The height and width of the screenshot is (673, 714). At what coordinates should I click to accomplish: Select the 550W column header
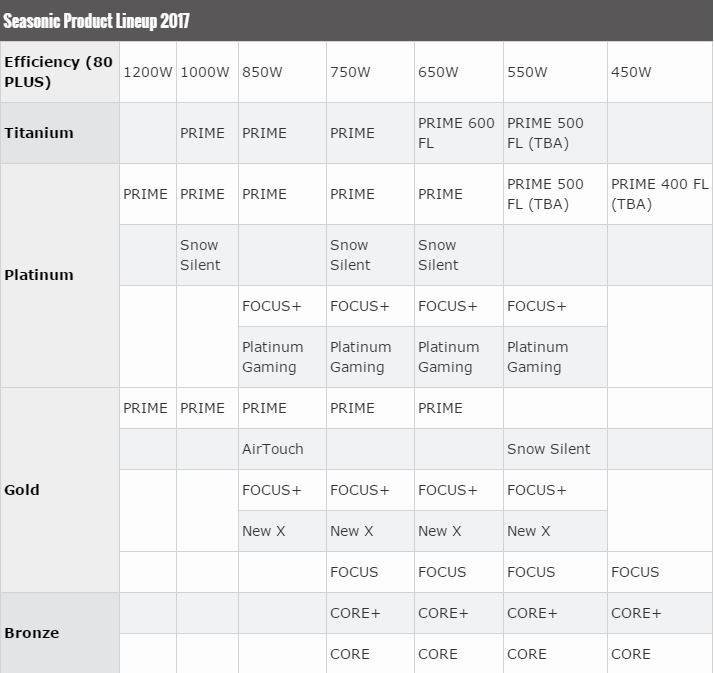click(x=527, y=72)
